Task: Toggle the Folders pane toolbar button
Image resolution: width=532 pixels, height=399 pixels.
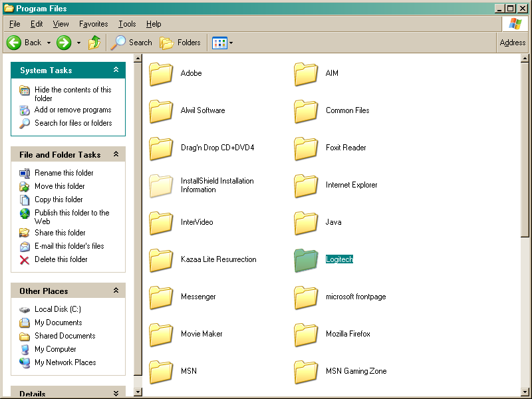Action: tap(180, 43)
